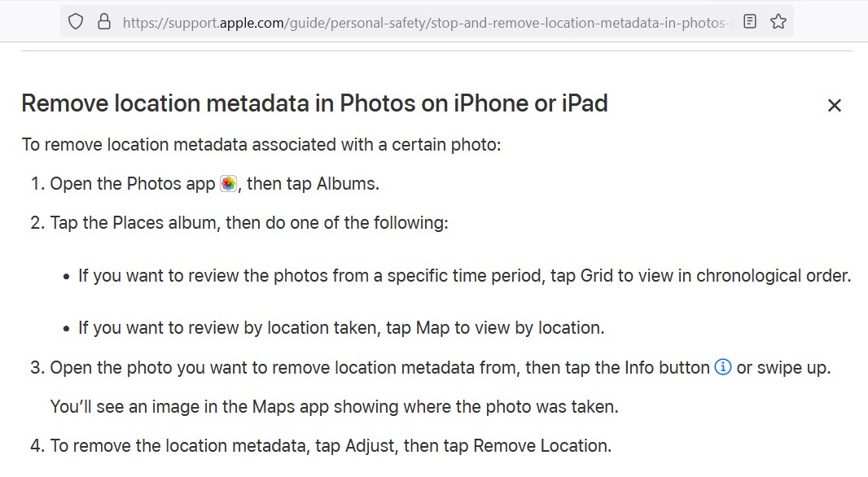Select step 3 about opening the photo

(x=430, y=367)
